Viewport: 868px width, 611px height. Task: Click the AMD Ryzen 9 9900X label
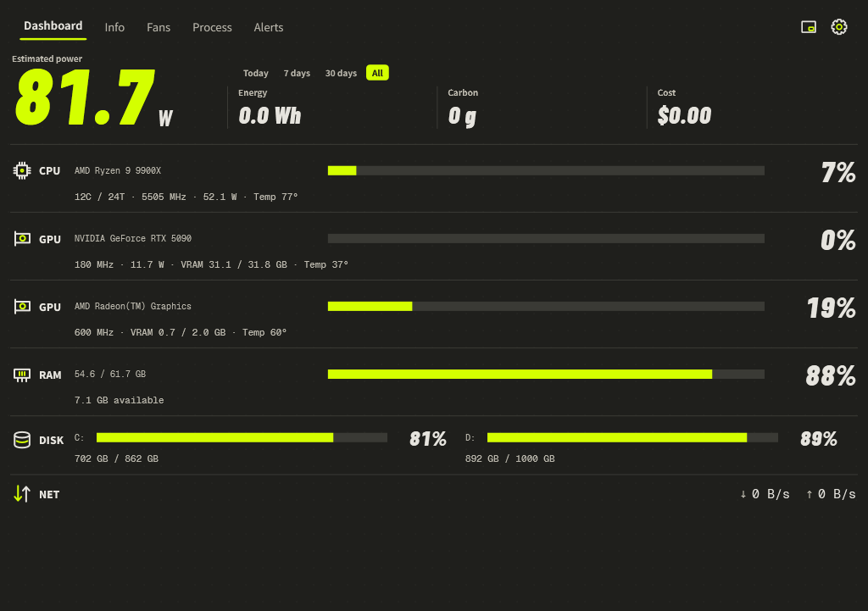tap(118, 170)
